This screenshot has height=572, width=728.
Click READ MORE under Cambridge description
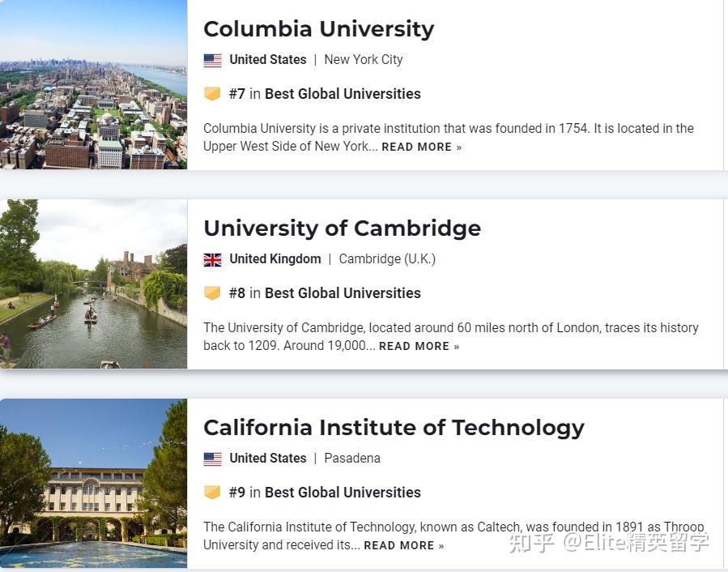(x=414, y=346)
